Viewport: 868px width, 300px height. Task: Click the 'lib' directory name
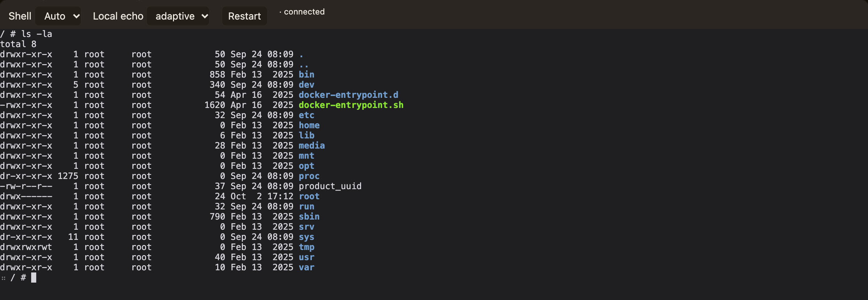pos(306,136)
